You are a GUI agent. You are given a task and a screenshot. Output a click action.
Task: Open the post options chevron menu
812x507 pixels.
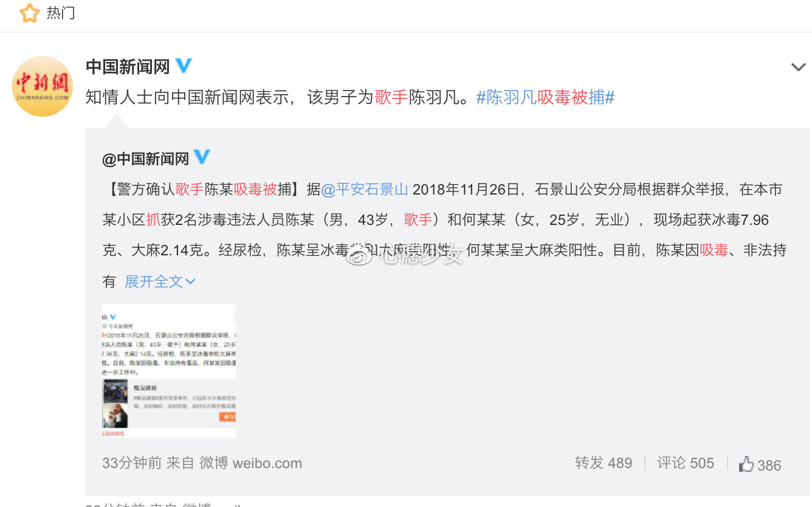click(798, 67)
